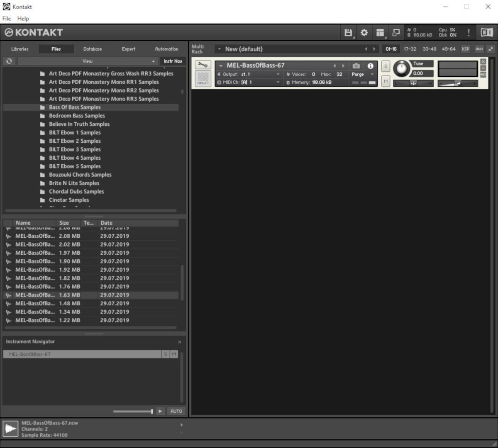Expand the info pane right arrow

coord(181,425)
